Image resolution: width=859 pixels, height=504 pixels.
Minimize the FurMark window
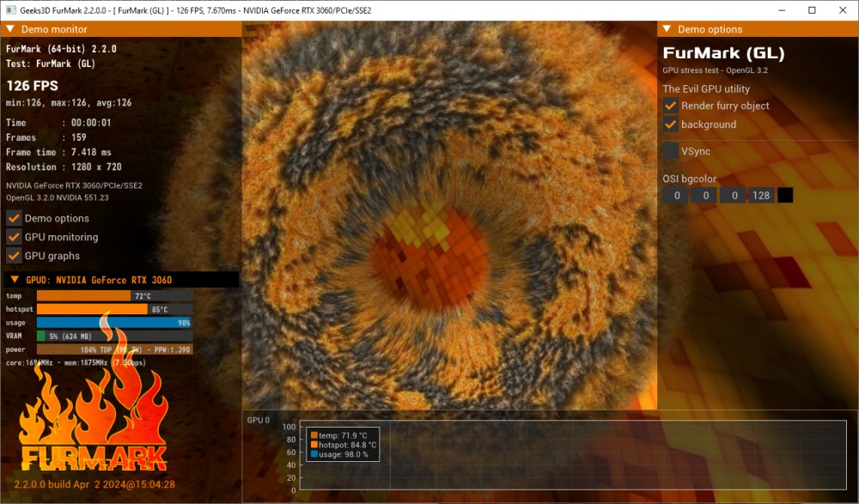tap(782, 9)
